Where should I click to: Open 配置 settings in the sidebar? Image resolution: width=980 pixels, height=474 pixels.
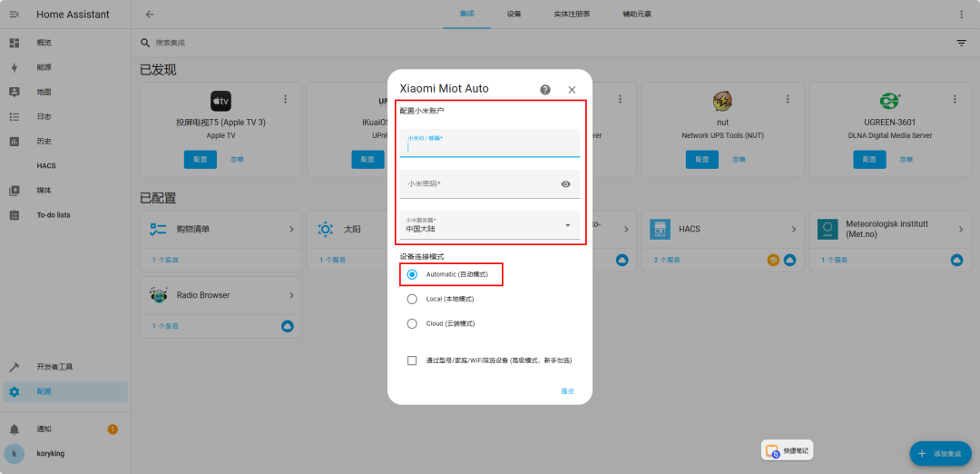click(65, 391)
